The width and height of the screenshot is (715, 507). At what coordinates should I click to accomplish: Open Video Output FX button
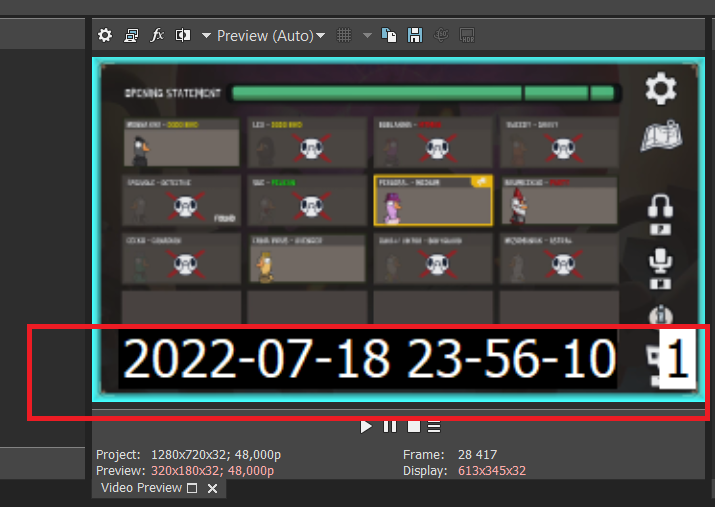(157, 35)
